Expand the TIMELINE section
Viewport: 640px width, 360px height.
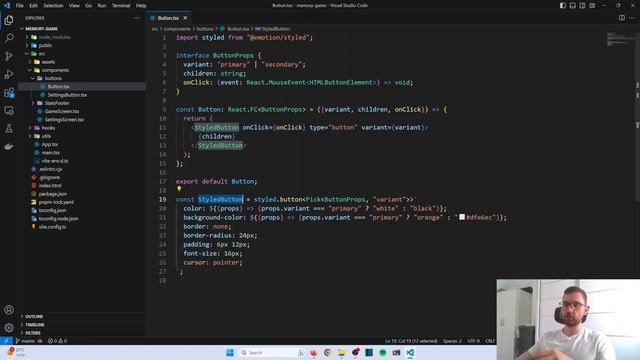pos(35,324)
